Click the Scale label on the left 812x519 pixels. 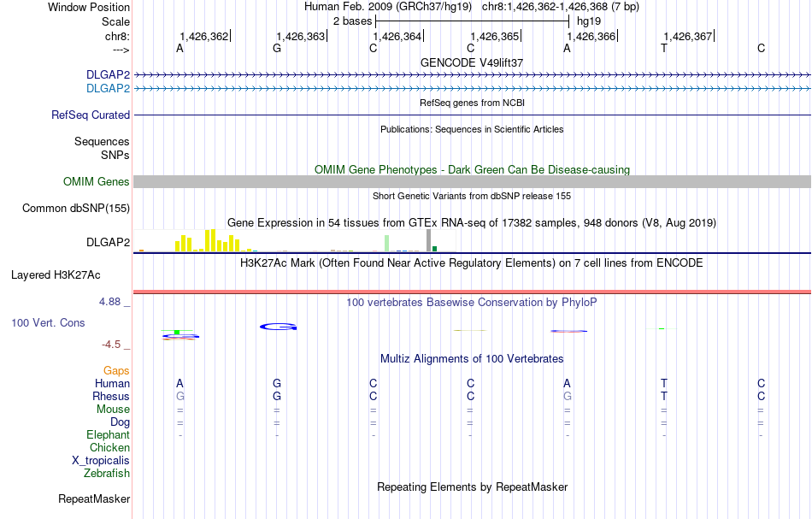point(116,21)
